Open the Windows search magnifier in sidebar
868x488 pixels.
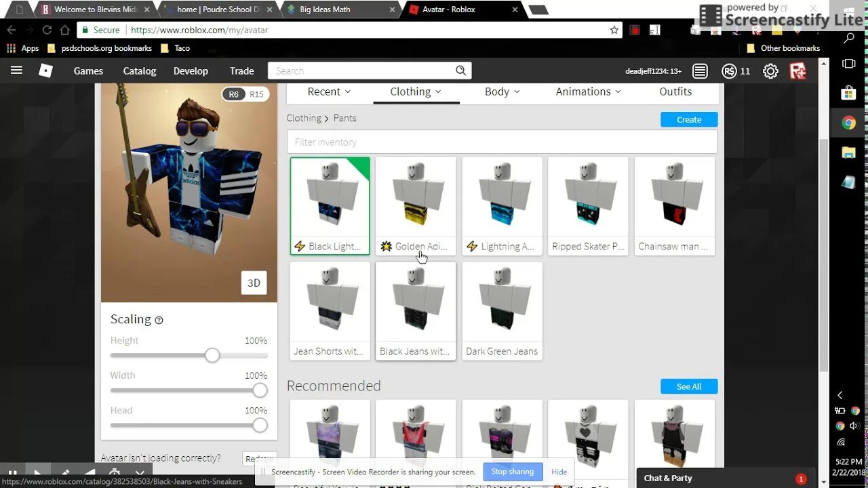(x=848, y=39)
